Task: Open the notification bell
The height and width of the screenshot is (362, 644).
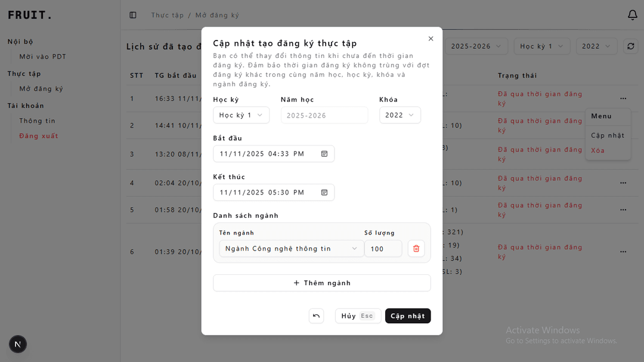Action: click(633, 15)
